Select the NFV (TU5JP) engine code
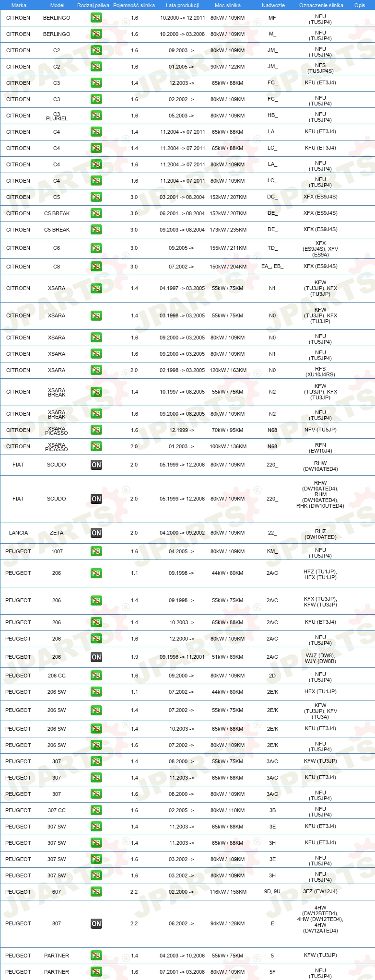The height and width of the screenshot is (980, 375). (320, 430)
